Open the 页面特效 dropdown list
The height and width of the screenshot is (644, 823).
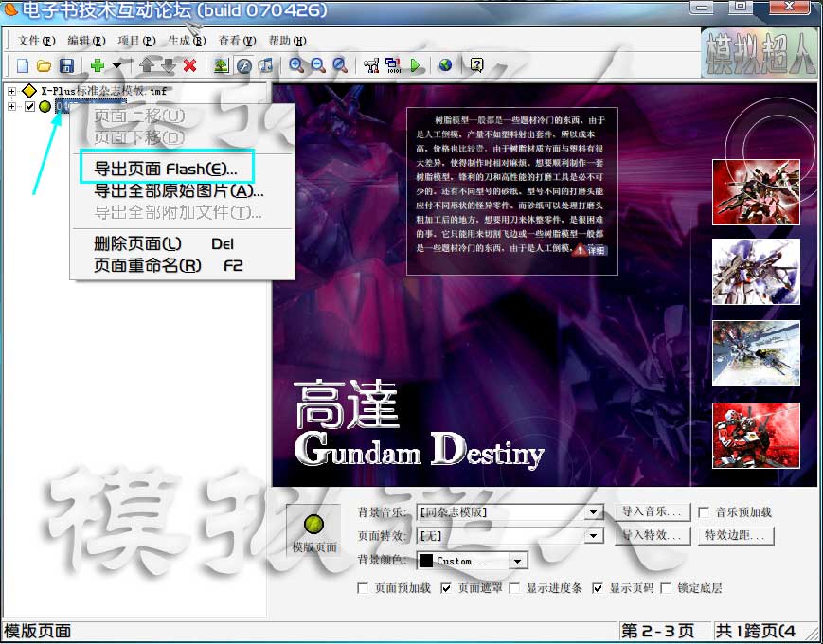coord(593,536)
